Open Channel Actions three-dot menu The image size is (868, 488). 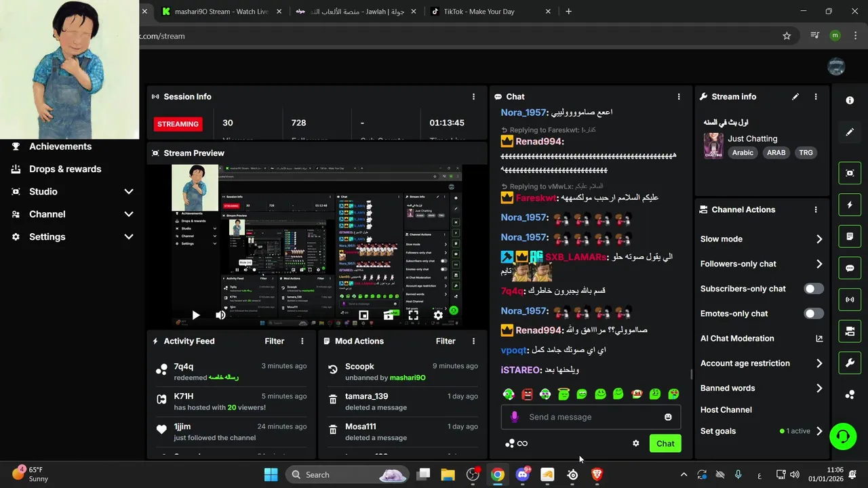tap(816, 210)
